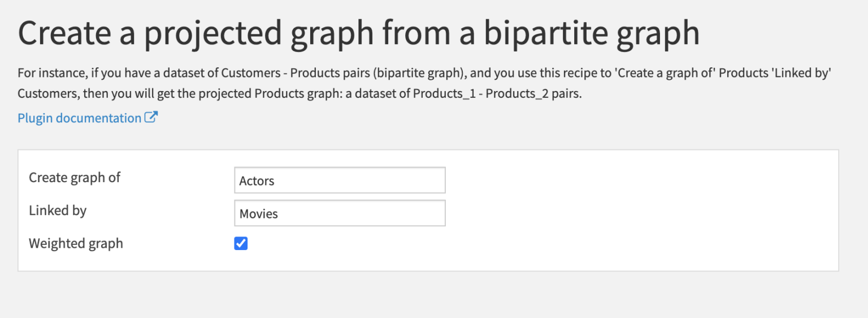
Task: Open the Plugin documentation link
Action: [x=79, y=118]
